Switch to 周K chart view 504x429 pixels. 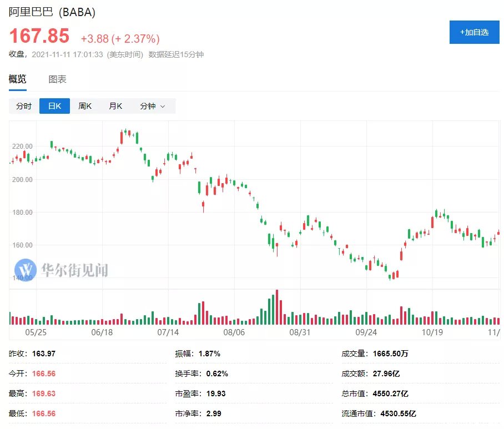point(85,106)
